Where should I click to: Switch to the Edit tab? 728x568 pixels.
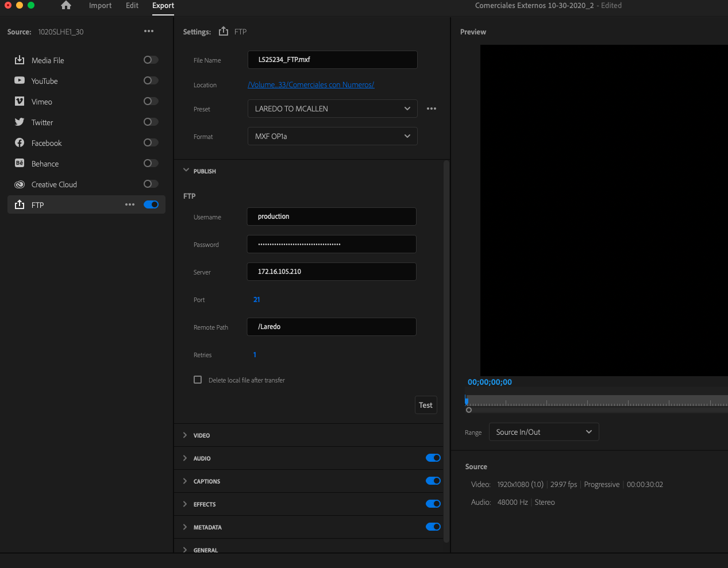[132, 6]
